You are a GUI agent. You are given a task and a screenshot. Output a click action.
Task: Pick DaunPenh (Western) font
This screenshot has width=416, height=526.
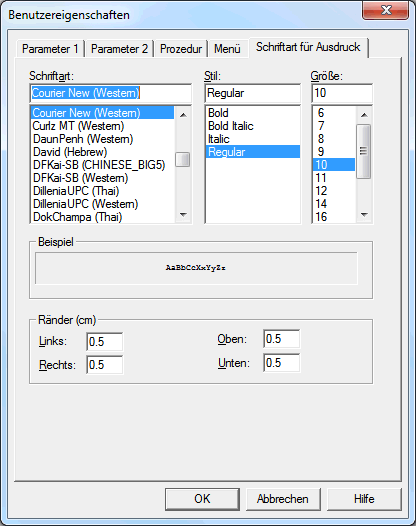tap(103, 139)
